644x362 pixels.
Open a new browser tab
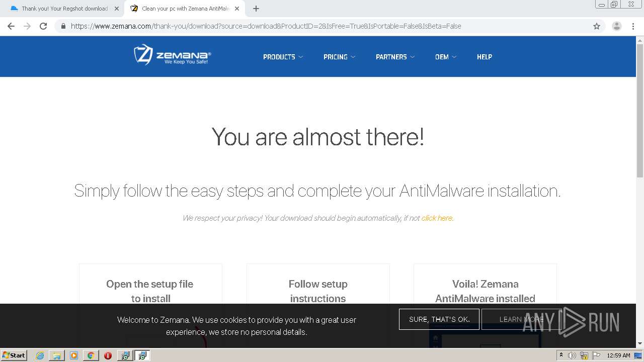[256, 9]
